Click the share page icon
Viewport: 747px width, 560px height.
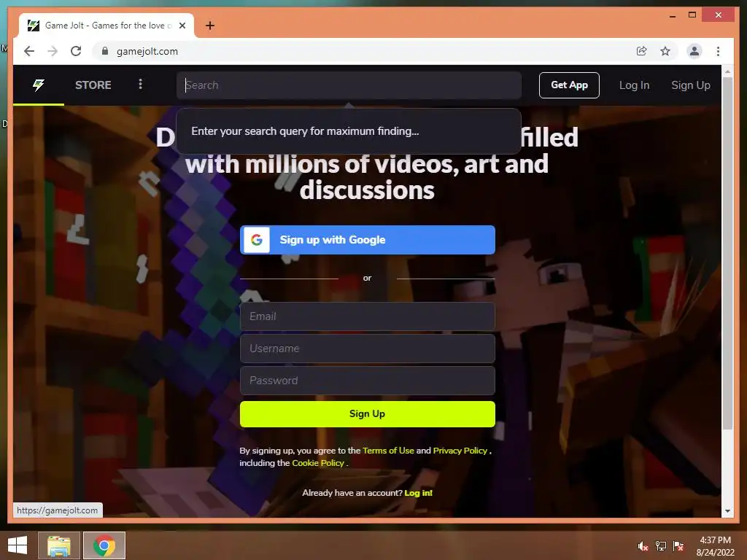[x=642, y=51]
